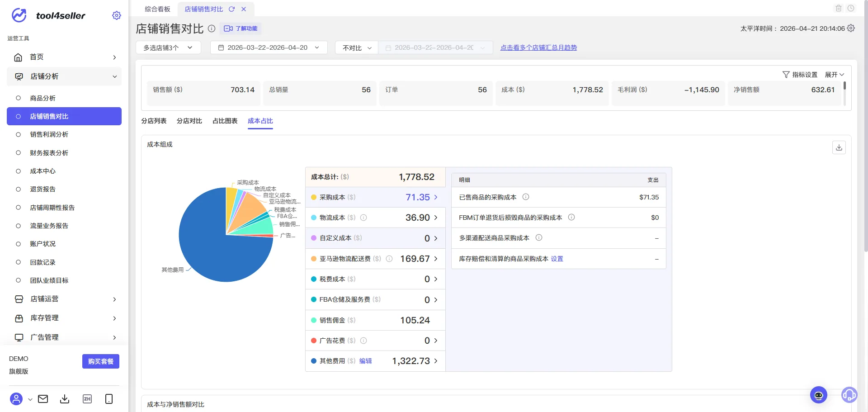
Task: Select the 成本占比 tab
Action: click(x=260, y=121)
